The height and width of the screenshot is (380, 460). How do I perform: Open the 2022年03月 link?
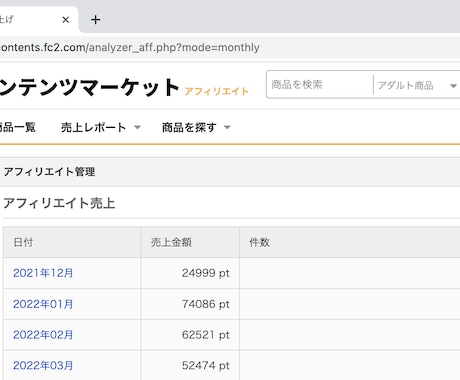pyautogui.click(x=43, y=365)
